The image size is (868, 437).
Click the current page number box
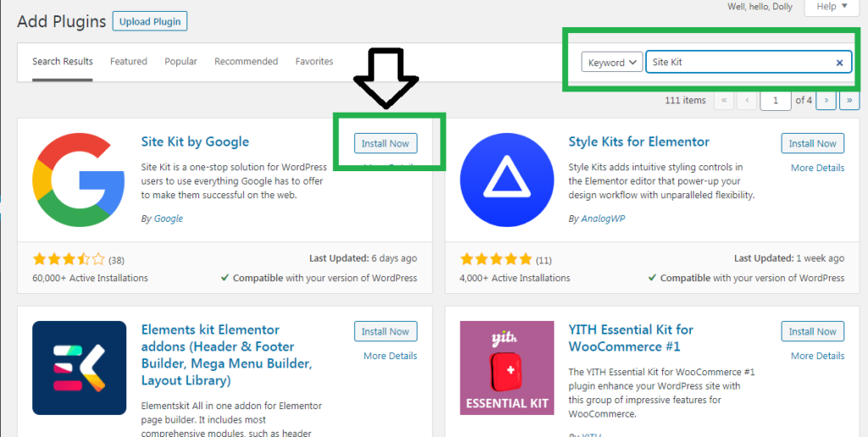(x=776, y=101)
